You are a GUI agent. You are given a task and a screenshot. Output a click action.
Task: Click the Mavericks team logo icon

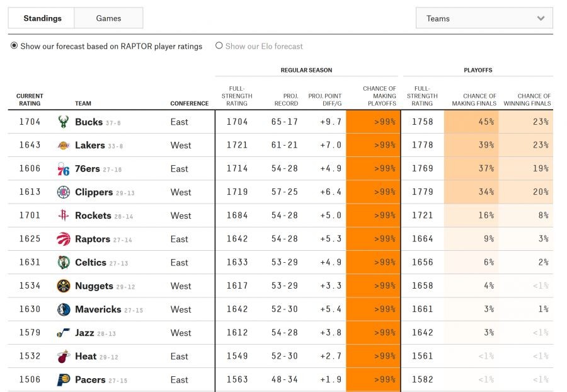coord(63,309)
